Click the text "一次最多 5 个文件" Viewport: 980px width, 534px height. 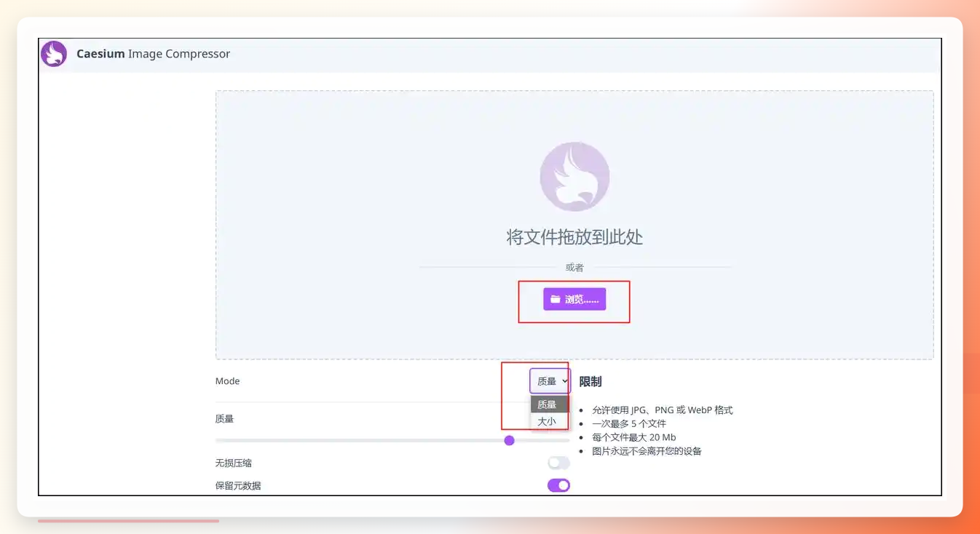click(x=629, y=423)
